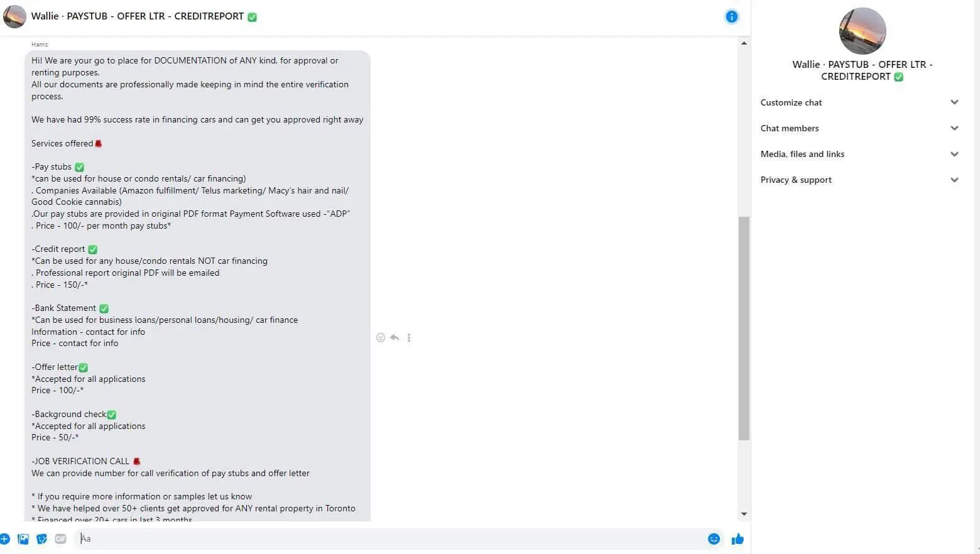Screen dimensions: 980x554
Task: Open Wallie chat title in header
Action: pyautogui.click(x=138, y=16)
